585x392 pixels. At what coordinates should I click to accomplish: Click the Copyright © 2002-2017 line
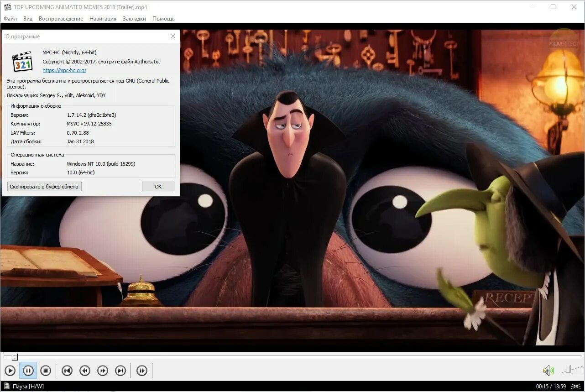pos(101,62)
